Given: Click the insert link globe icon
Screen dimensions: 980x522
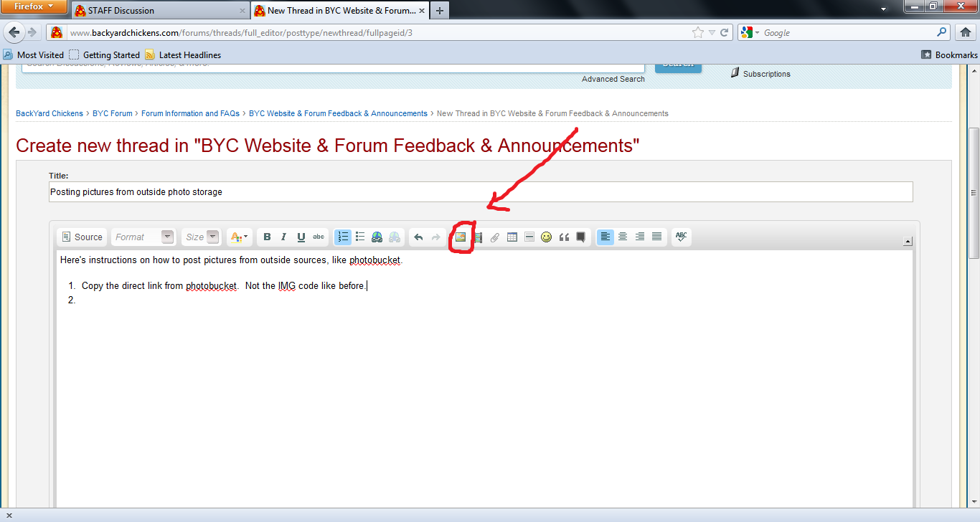Looking at the screenshot, I should pyautogui.click(x=377, y=237).
